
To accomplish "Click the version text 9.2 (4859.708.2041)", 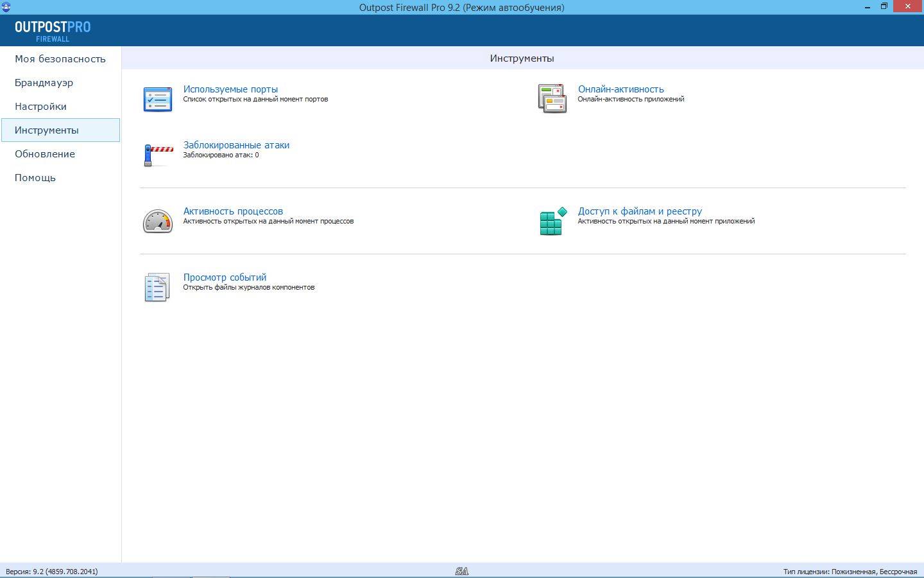I will click(51, 572).
